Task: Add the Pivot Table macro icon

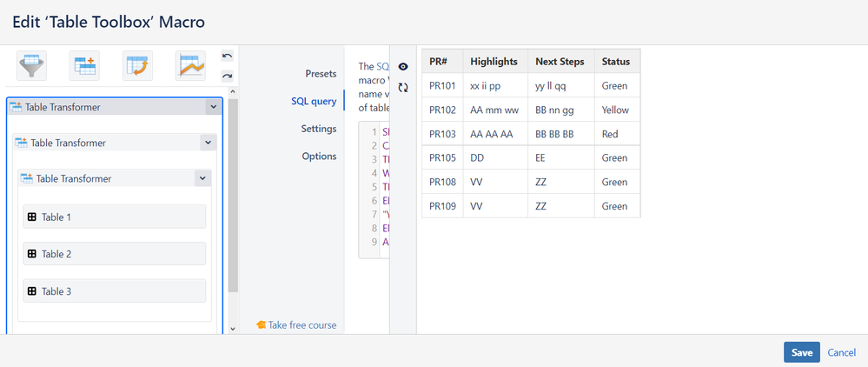Action: pos(137,66)
